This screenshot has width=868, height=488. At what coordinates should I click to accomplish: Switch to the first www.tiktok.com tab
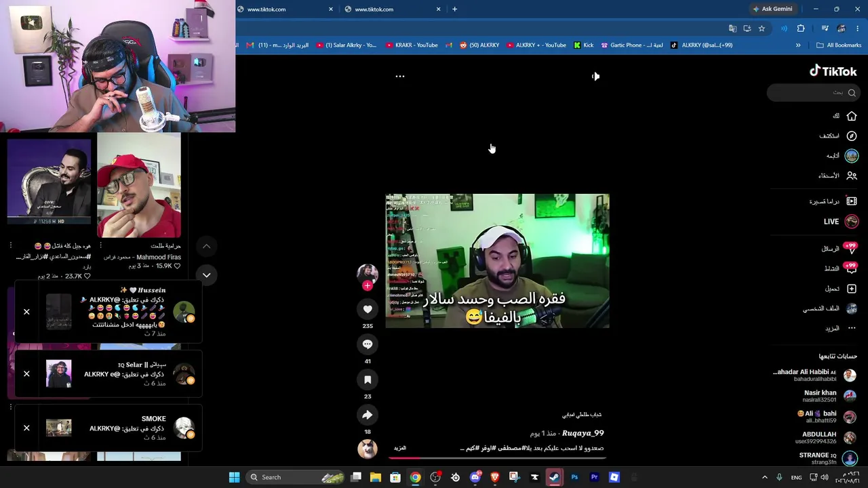coord(286,9)
